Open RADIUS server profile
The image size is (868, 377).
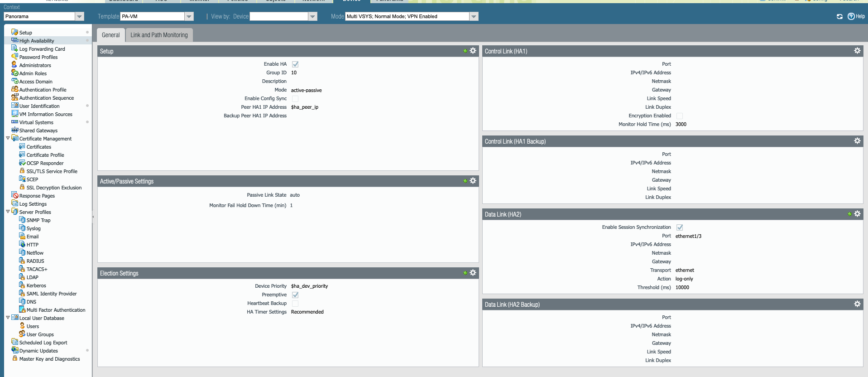pos(35,261)
